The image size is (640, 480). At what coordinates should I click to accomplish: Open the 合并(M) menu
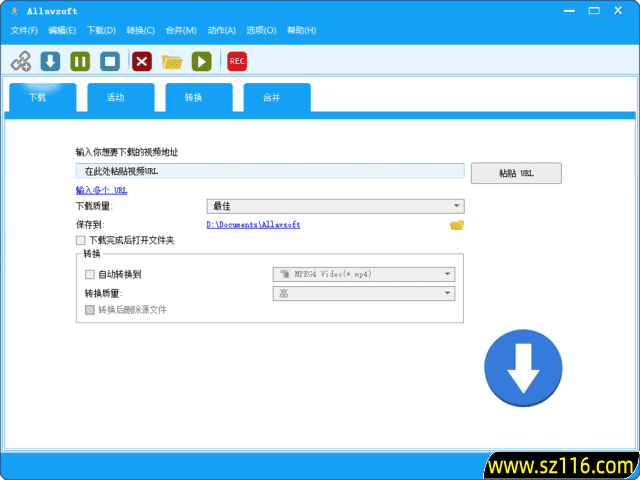(181, 31)
